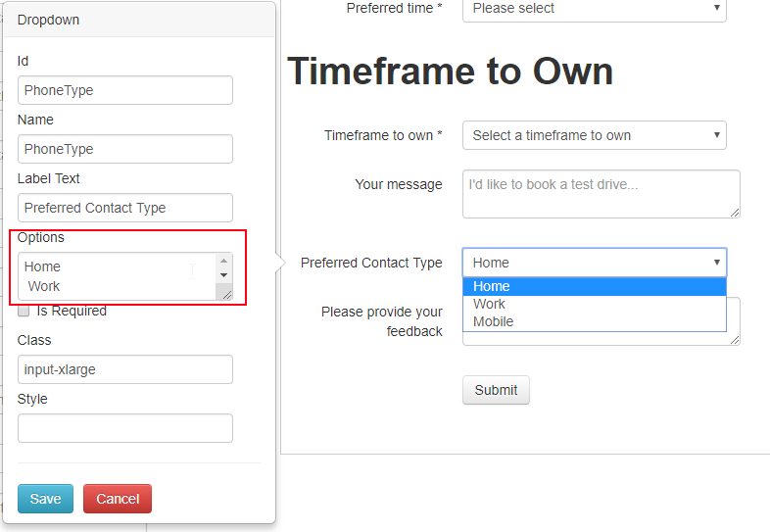Submit the test drive form
The width and height of the screenshot is (770, 532).
pyautogui.click(x=496, y=390)
